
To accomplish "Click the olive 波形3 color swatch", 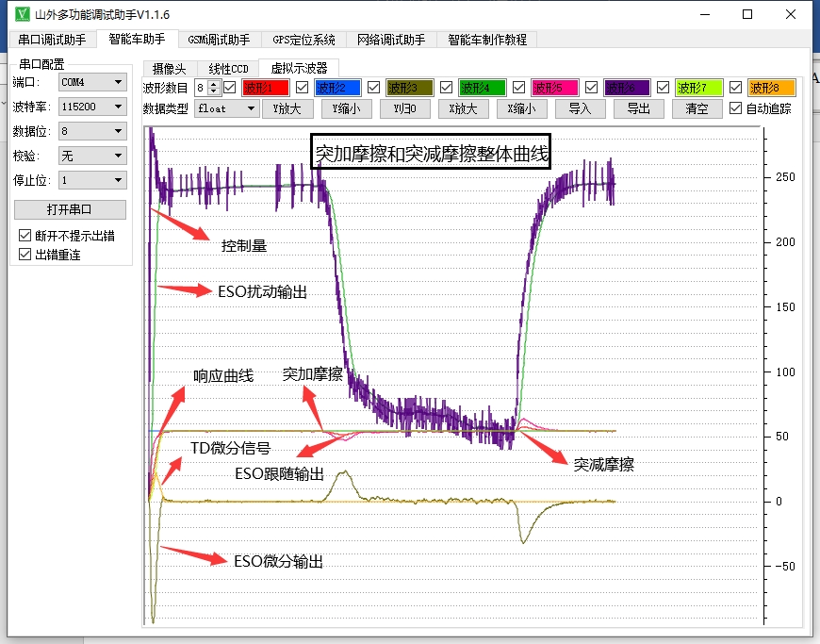I will coord(410,88).
